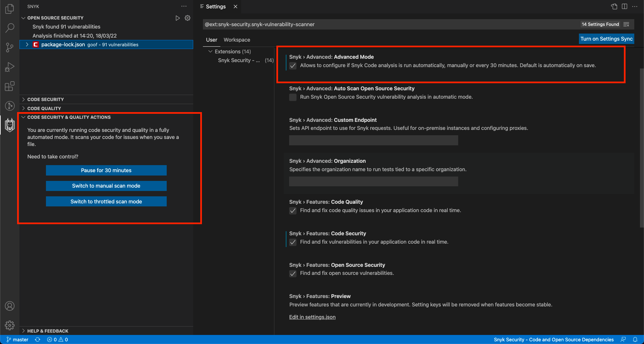Toggle the Code Security feature checkbox
This screenshot has height=344, width=644.
(x=293, y=242)
